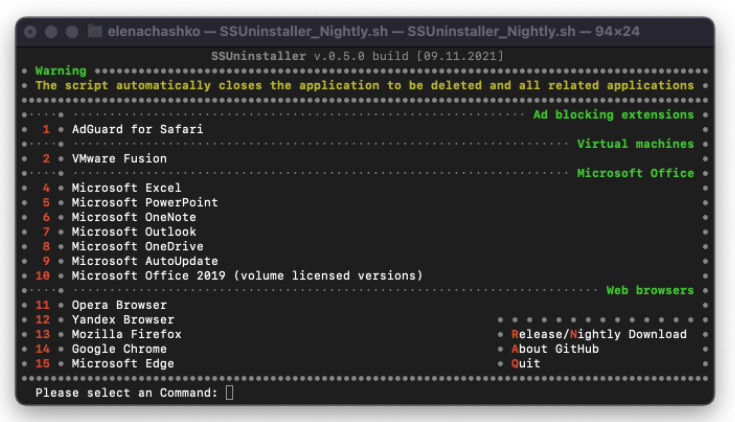Click the Release/Nightly Download option

click(599, 334)
